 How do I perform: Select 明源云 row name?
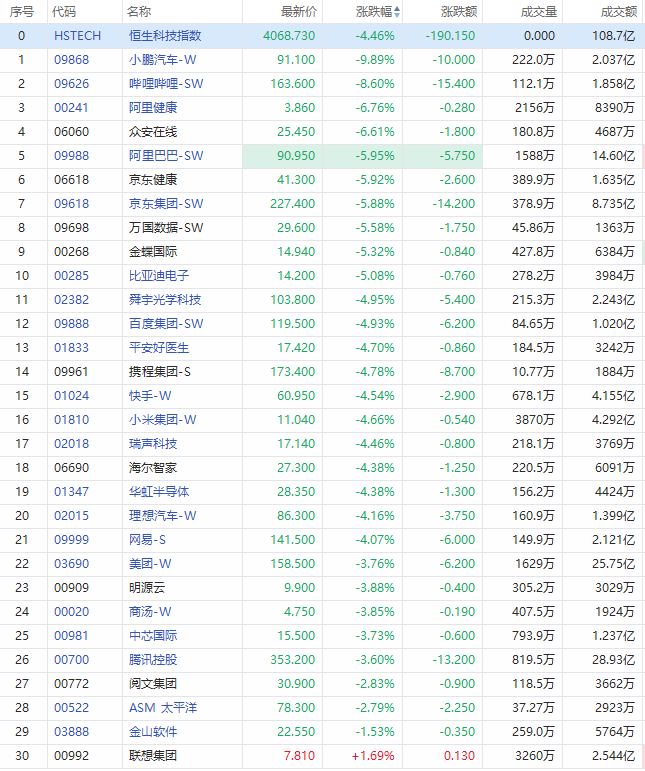tap(147, 588)
